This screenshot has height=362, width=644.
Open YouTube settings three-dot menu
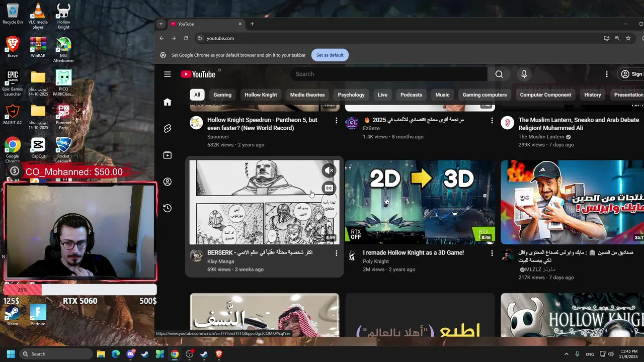[607, 74]
